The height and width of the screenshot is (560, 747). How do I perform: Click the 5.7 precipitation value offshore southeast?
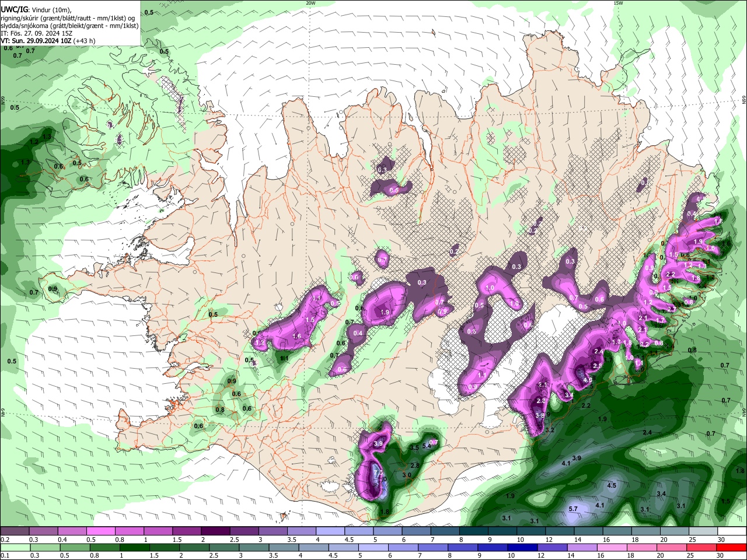(573, 509)
